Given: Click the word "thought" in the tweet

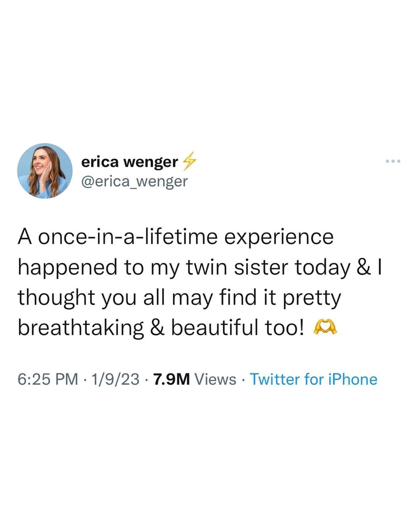Looking at the screenshot, I should pyautogui.click(x=56, y=297).
